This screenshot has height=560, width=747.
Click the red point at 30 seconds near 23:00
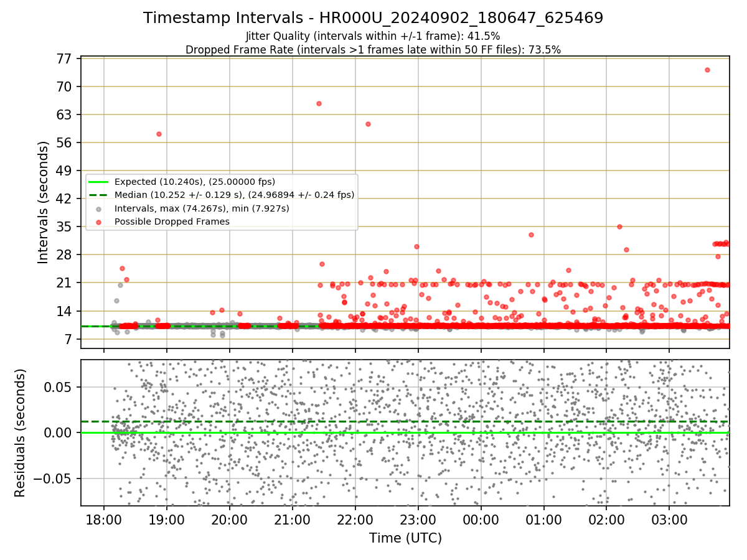pos(416,246)
